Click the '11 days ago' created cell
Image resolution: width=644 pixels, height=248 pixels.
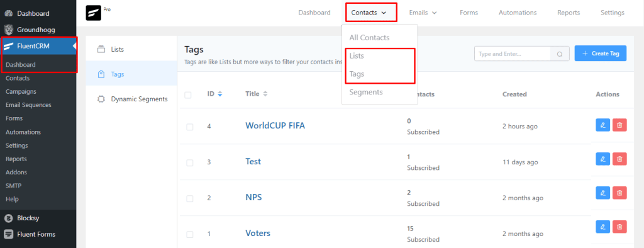point(520,162)
